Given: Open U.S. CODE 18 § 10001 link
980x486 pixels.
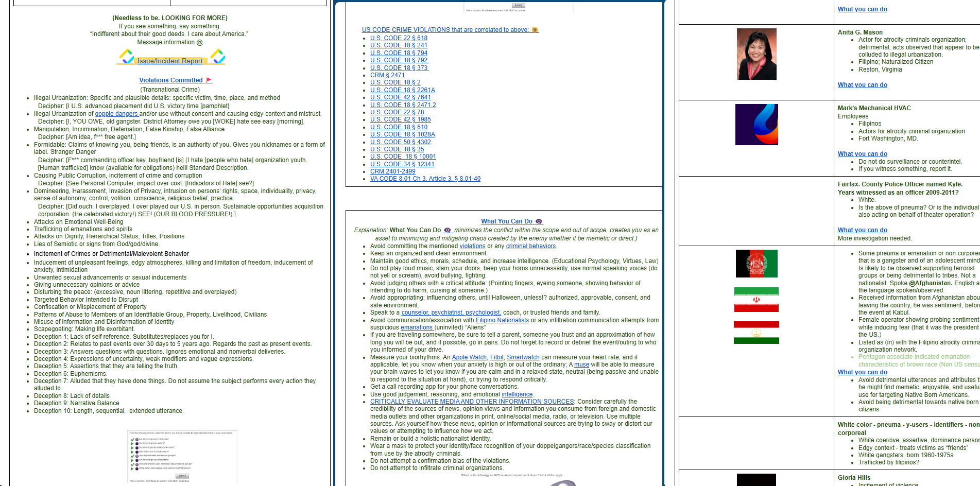Looking at the screenshot, I should (403, 157).
